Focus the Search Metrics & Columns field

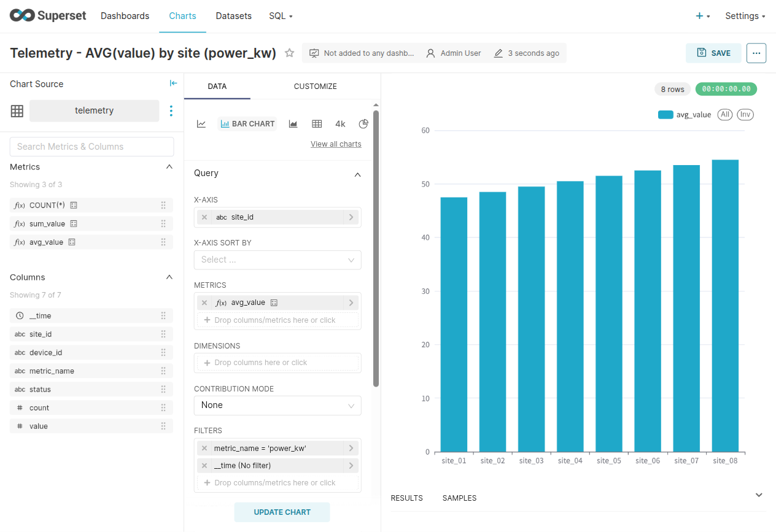point(92,147)
